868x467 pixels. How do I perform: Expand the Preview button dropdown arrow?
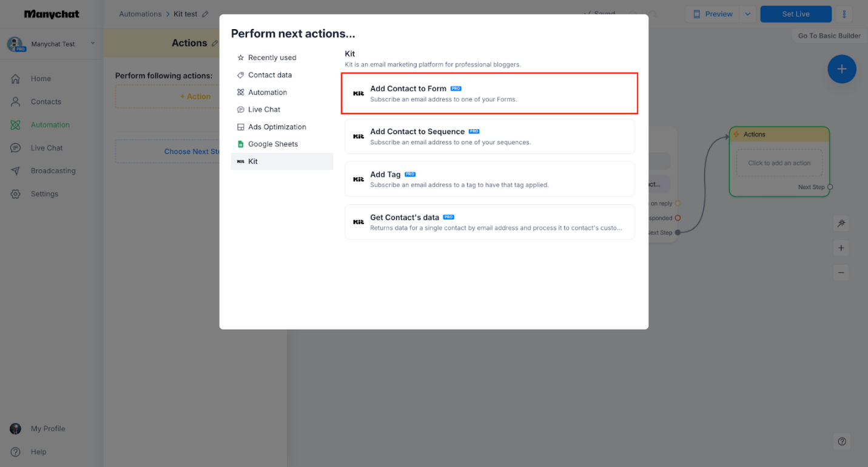click(747, 13)
